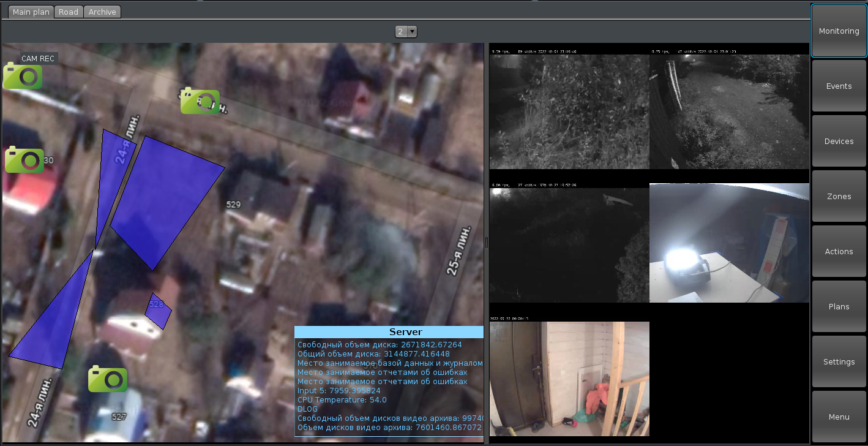Select the camera icon beside house 30
Image resolution: width=868 pixels, height=446 pixels.
(24, 160)
